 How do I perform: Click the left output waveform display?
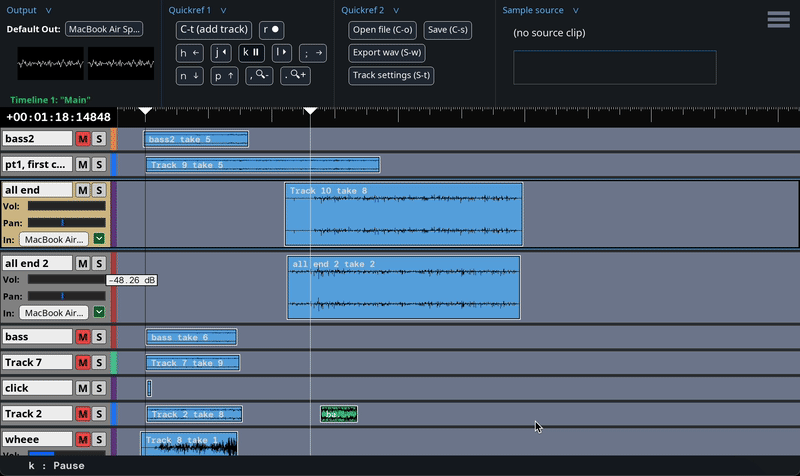pyautogui.click(x=50, y=63)
